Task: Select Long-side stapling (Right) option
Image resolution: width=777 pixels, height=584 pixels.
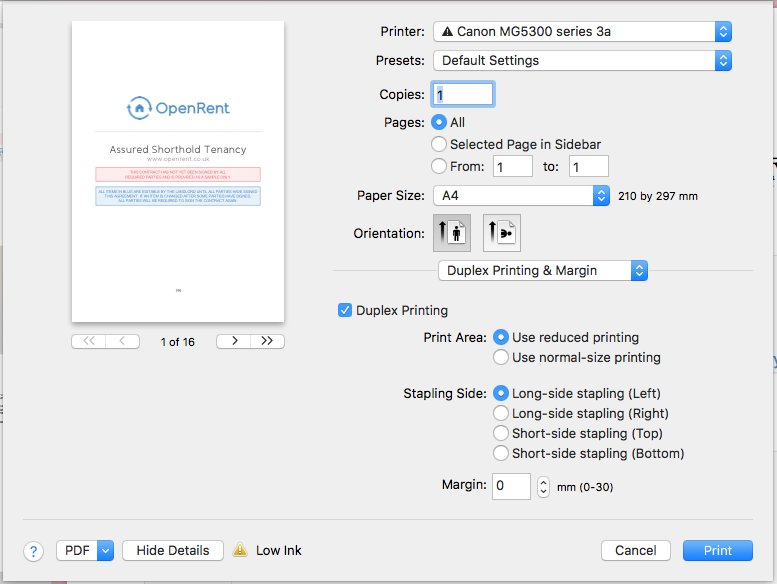Action: pos(501,413)
